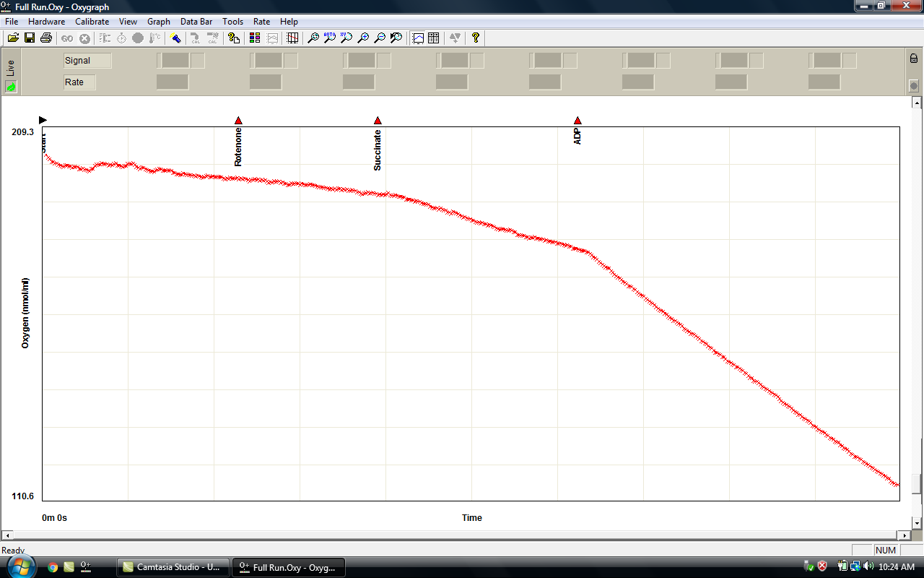Click the horizontal scrollbar left arrow
The height and width of the screenshot is (578, 924).
tap(8, 535)
